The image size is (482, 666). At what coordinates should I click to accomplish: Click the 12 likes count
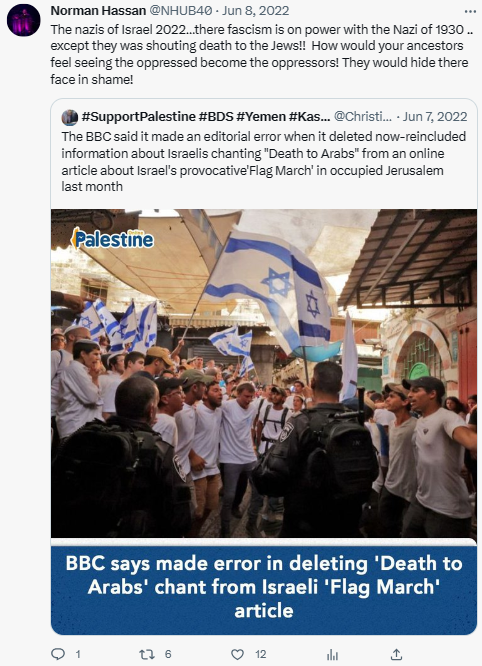[x=261, y=654]
